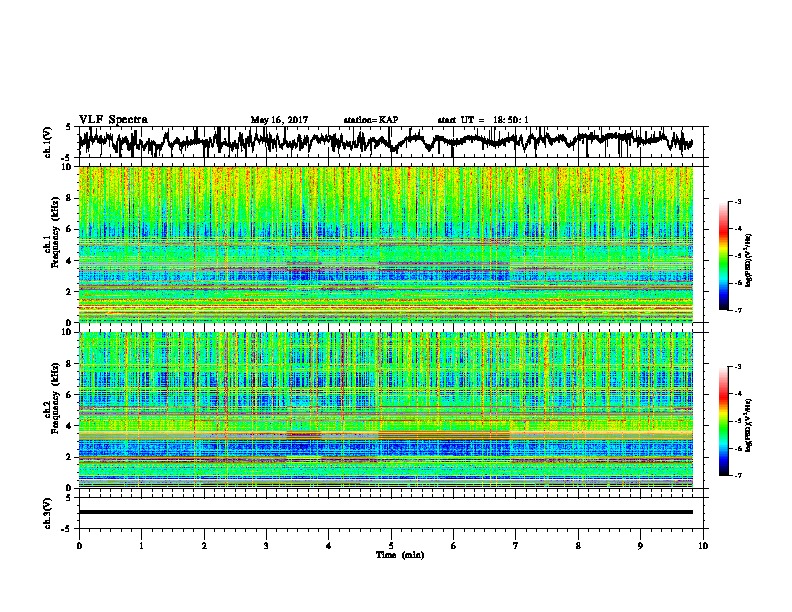
Task: Click the ch.1 spectrogram color bar
Action: tap(723, 256)
